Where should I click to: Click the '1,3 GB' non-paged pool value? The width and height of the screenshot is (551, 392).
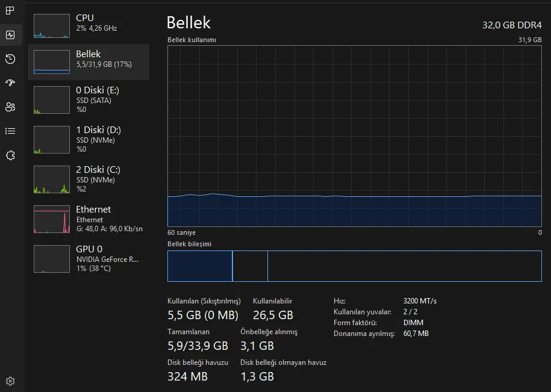[257, 376]
